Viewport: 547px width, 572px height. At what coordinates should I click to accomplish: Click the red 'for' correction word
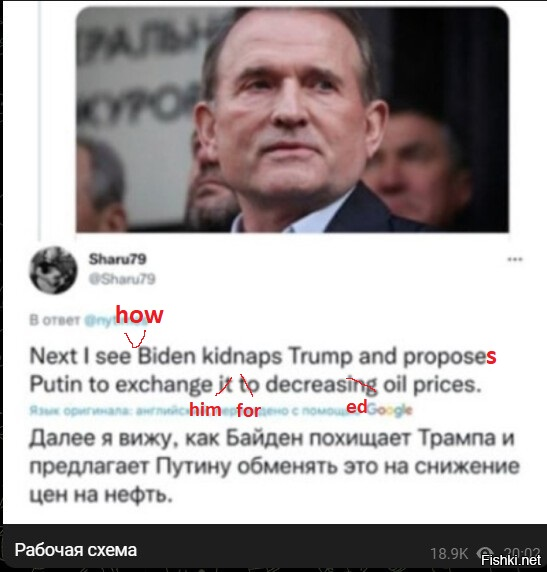click(x=249, y=411)
